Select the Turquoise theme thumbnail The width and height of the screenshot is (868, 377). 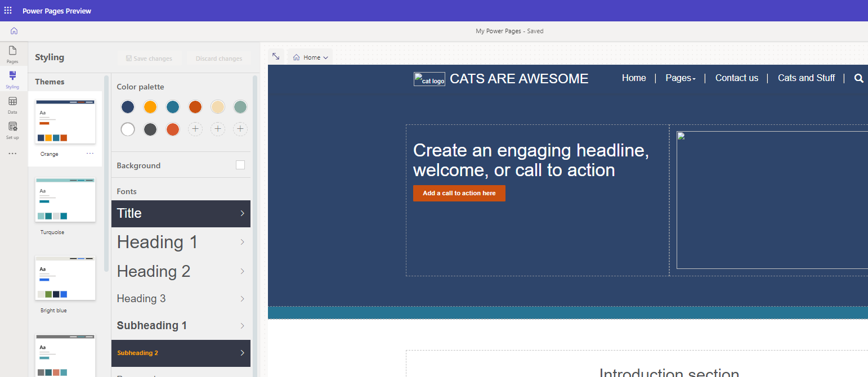pyautogui.click(x=65, y=200)
